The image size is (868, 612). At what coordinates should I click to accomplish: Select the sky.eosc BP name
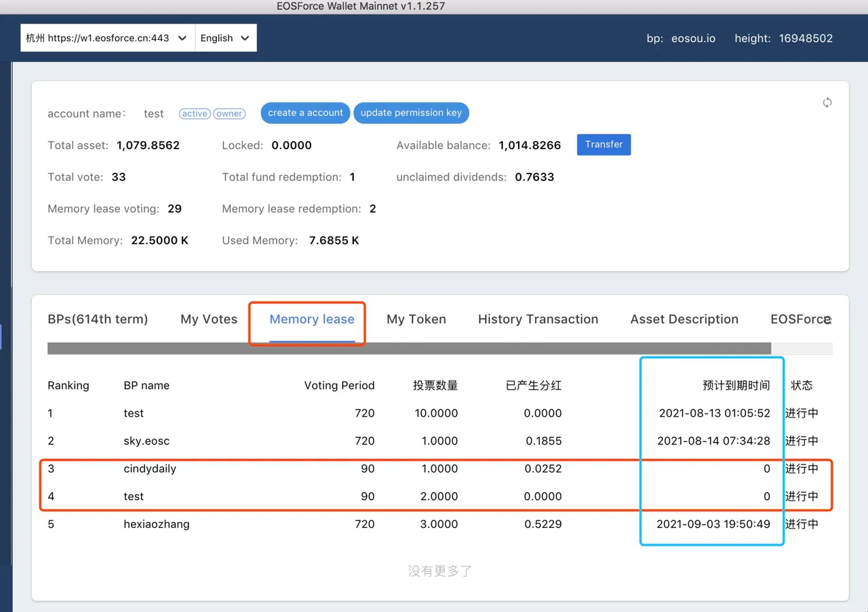(x=146, y=441)
